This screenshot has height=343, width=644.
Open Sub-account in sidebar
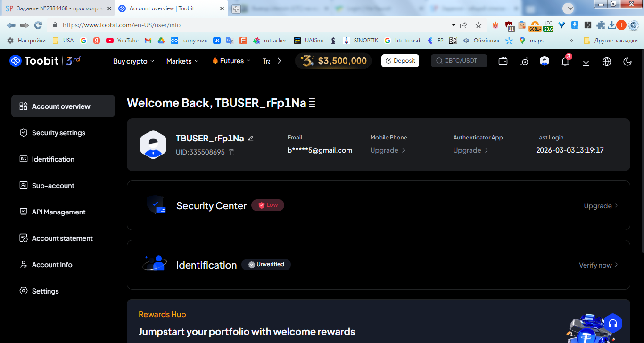tap(63, 186)
